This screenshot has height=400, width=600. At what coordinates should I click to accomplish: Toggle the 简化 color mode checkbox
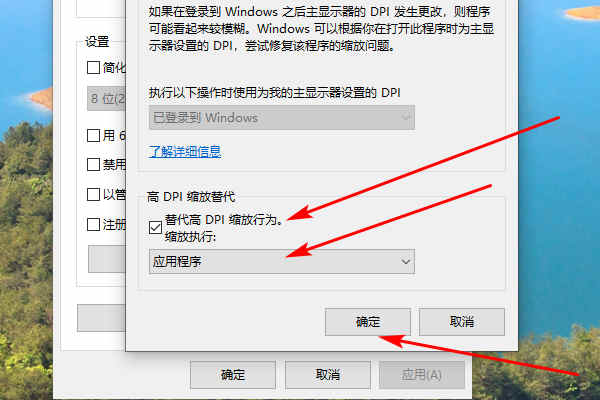[x=93, y=68]
